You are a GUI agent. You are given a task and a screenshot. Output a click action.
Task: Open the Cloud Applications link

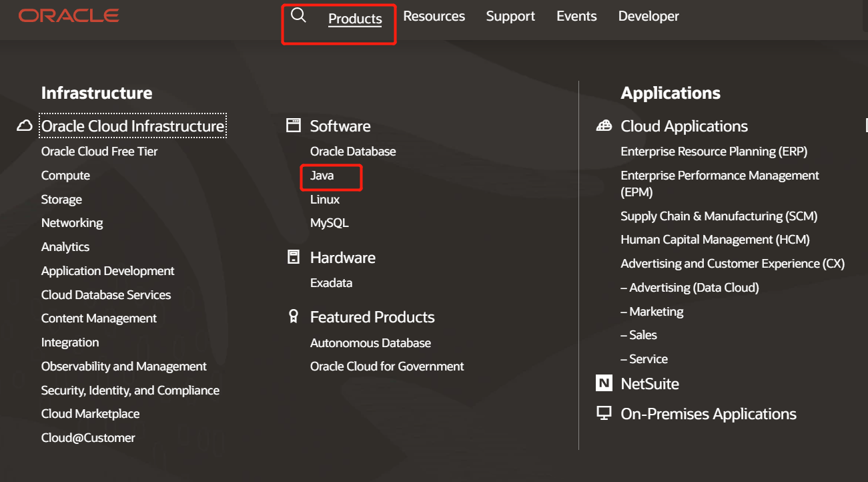tap(684, 126)
